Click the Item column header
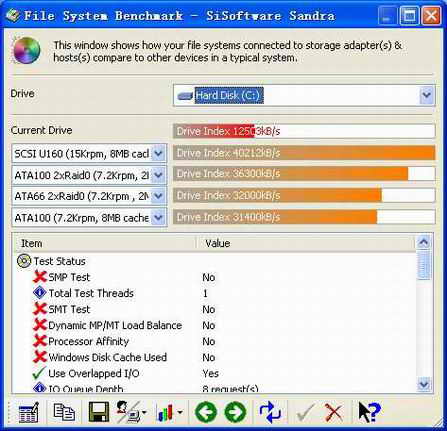The width and height of the screenshot is (447, 431). [x=105, y=243]
